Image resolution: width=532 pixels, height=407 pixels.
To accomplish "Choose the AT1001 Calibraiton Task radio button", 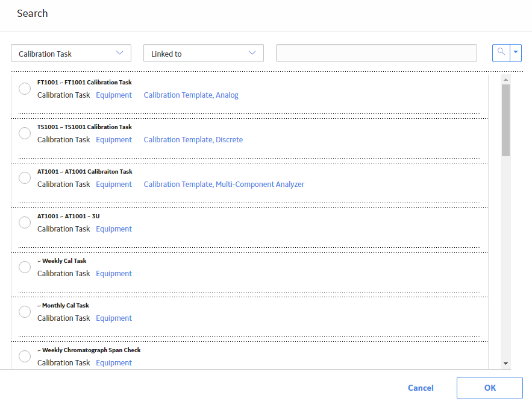I will tap(25, 178).
